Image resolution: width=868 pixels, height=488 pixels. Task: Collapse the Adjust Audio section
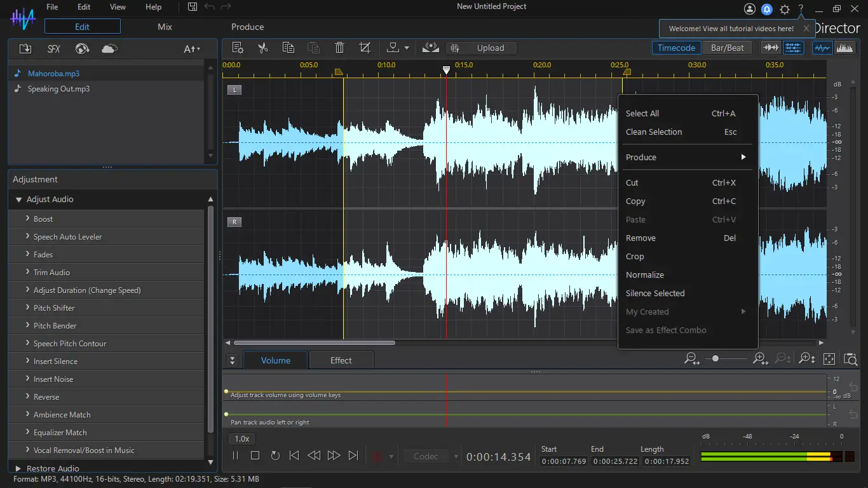tap(19, 200)
